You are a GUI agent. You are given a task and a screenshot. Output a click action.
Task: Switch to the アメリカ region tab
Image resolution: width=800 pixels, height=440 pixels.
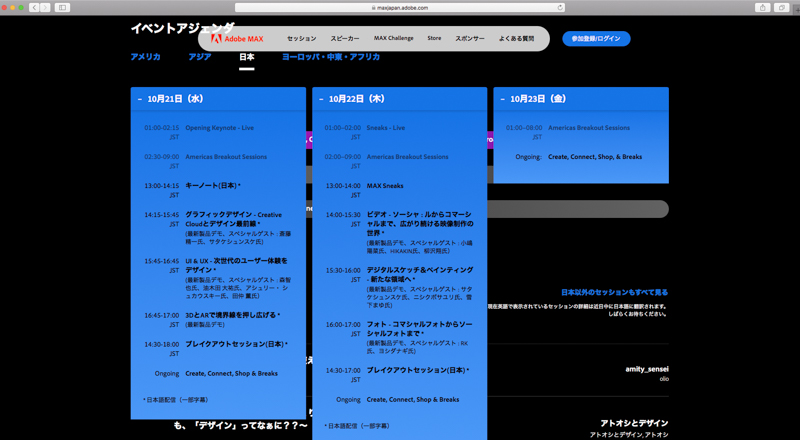point(145,57)
